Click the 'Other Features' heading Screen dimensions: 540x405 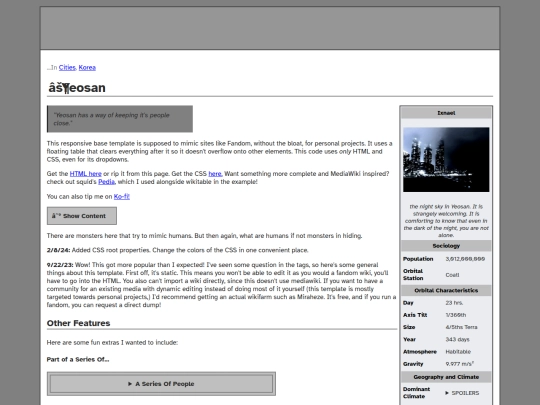click(x=79, y=323)
